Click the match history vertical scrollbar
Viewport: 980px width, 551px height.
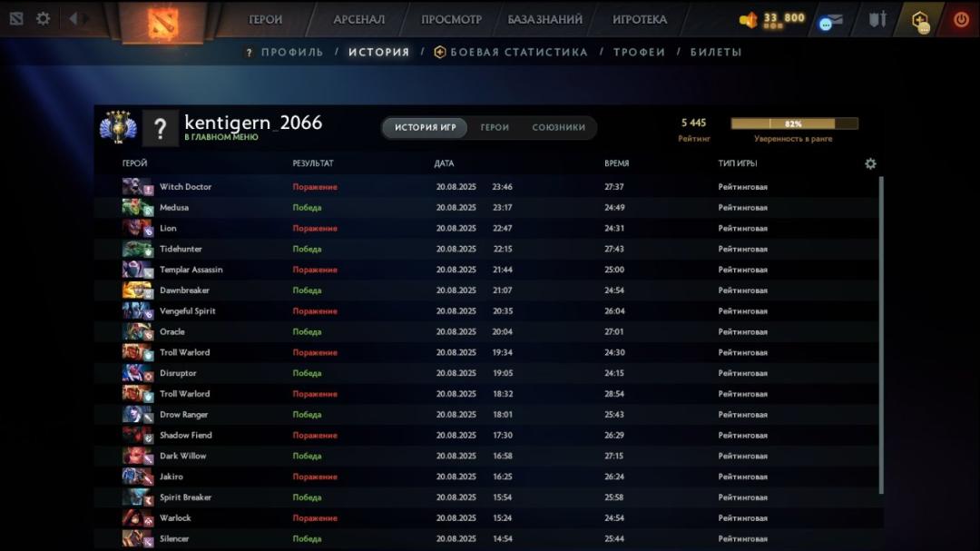[881, 335]
